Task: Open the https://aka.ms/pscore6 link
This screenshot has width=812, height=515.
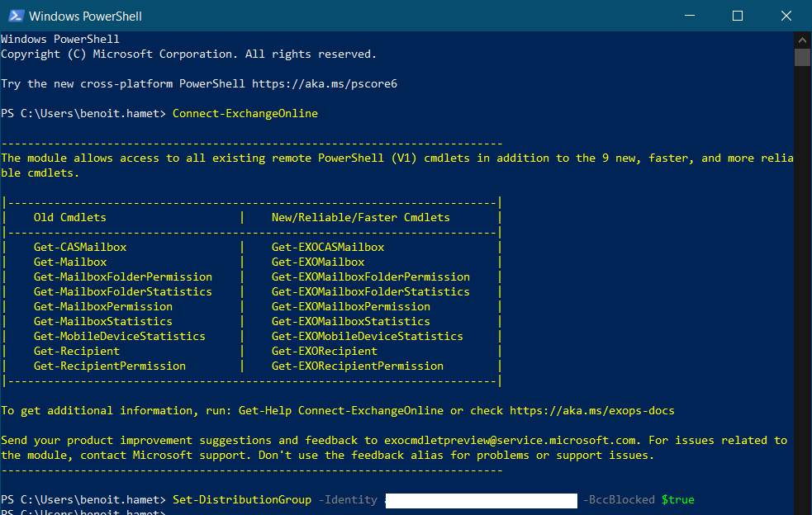Action: [324, 83]
